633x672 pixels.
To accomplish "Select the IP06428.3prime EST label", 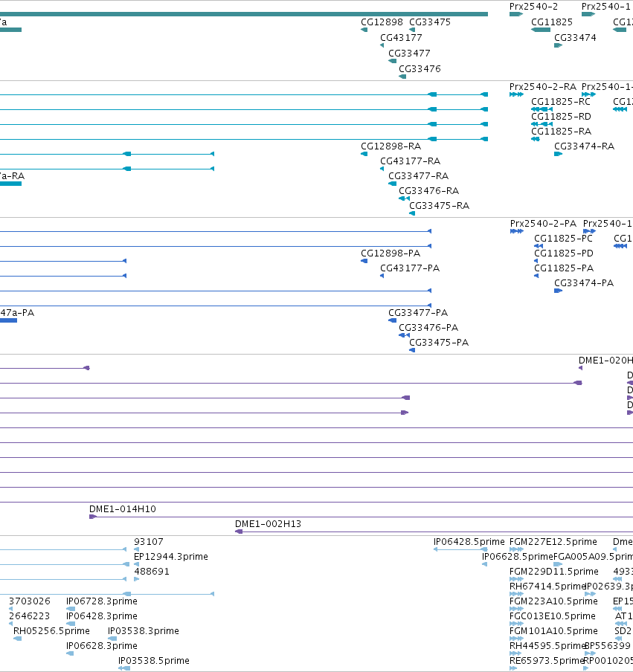I will click(102, 616).
